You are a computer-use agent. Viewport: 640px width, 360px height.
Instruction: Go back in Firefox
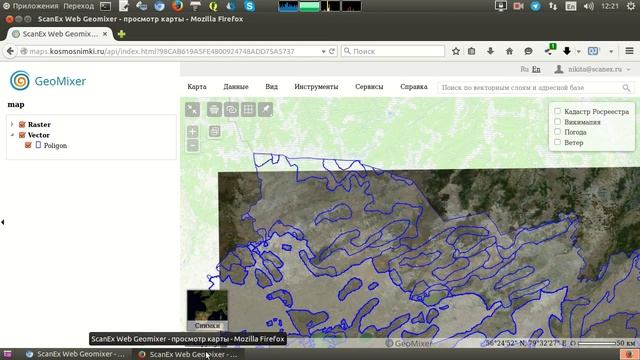point(10,51)
